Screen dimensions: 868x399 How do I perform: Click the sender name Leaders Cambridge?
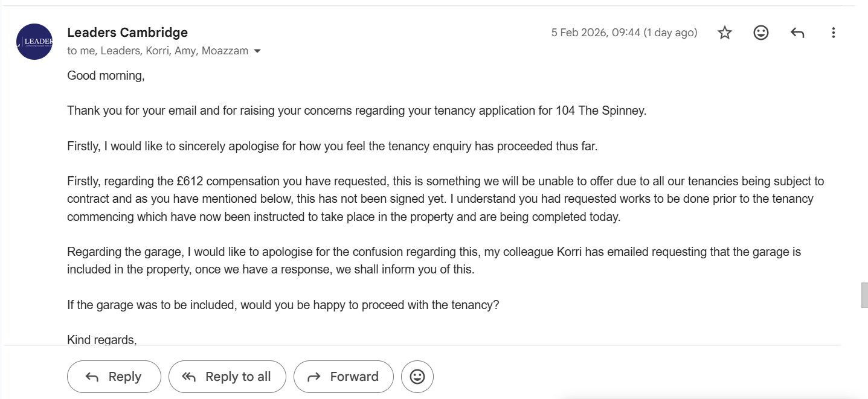[x=127, y=33]
